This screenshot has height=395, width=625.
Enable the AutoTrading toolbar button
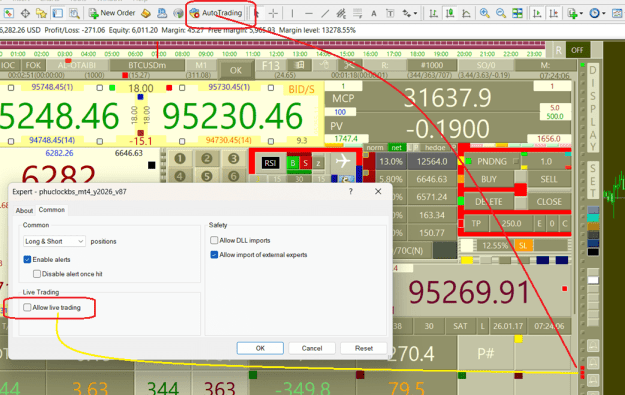(x=216, y=13)
